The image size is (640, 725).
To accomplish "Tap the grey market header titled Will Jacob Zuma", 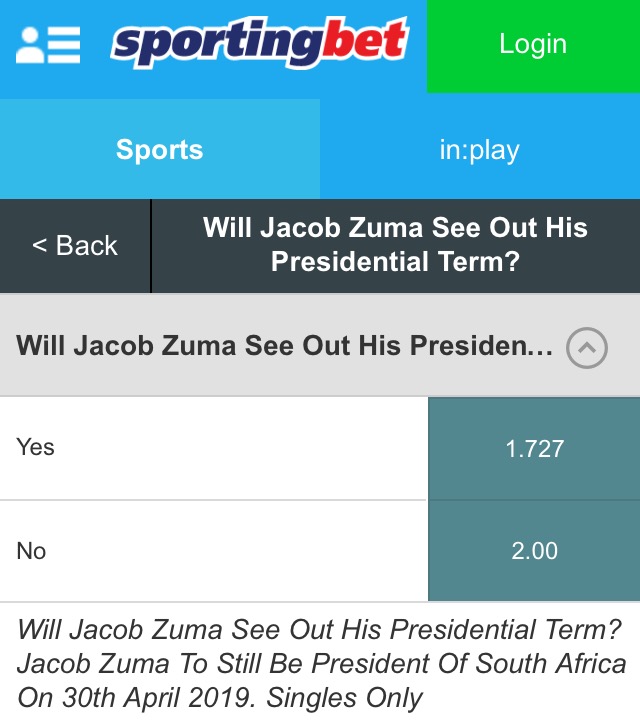I will 285,347.
